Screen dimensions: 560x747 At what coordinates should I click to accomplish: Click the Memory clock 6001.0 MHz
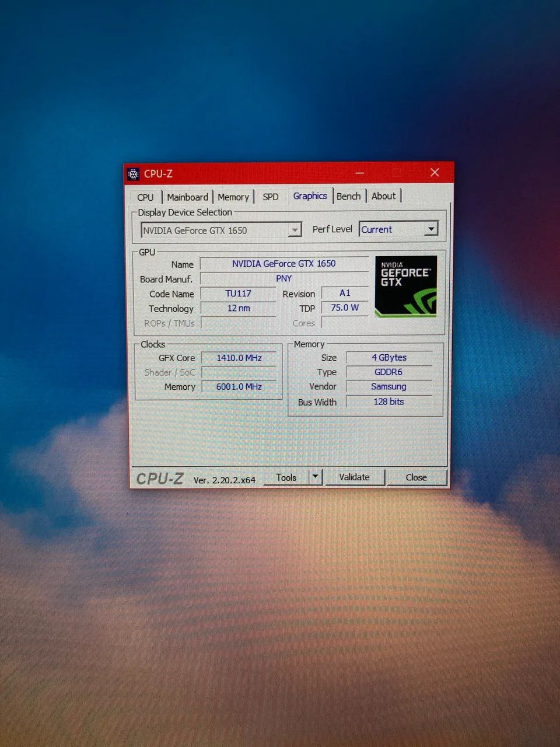click(239, 386)
